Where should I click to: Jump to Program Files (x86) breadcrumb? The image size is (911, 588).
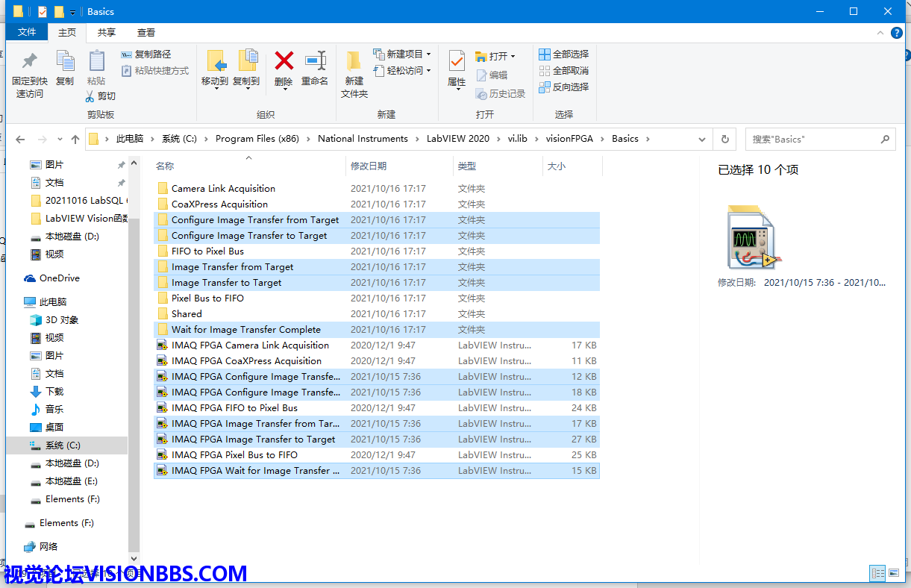click(257, 139)
